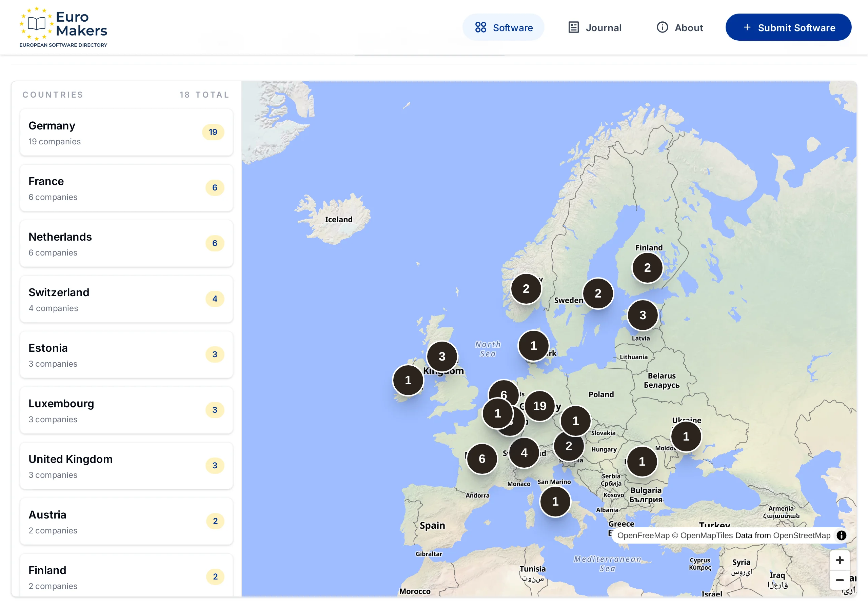Click the 'Morocco' label on the map

(415, 591)
